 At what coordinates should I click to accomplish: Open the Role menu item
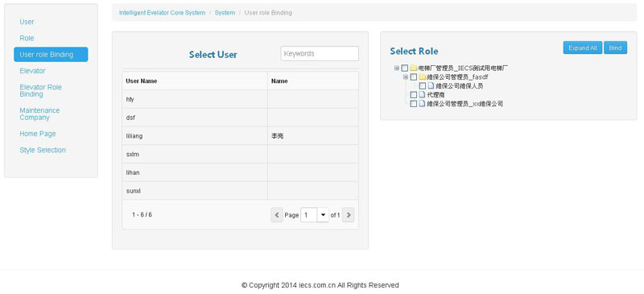(27, 38)
